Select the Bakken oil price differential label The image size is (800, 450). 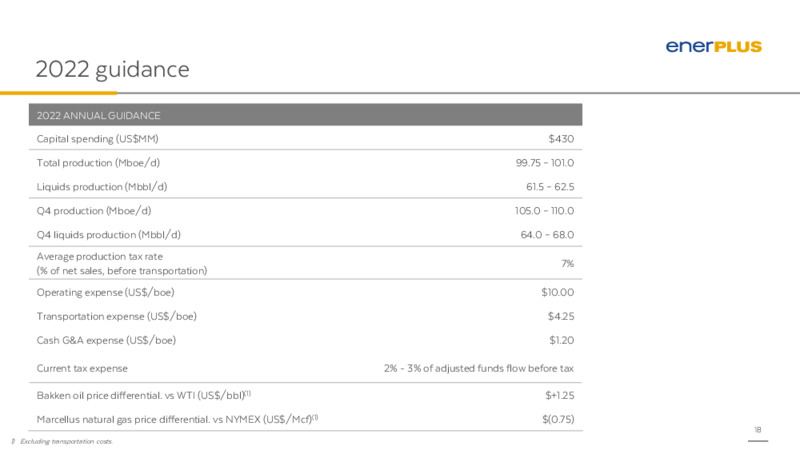pos(143,395)
